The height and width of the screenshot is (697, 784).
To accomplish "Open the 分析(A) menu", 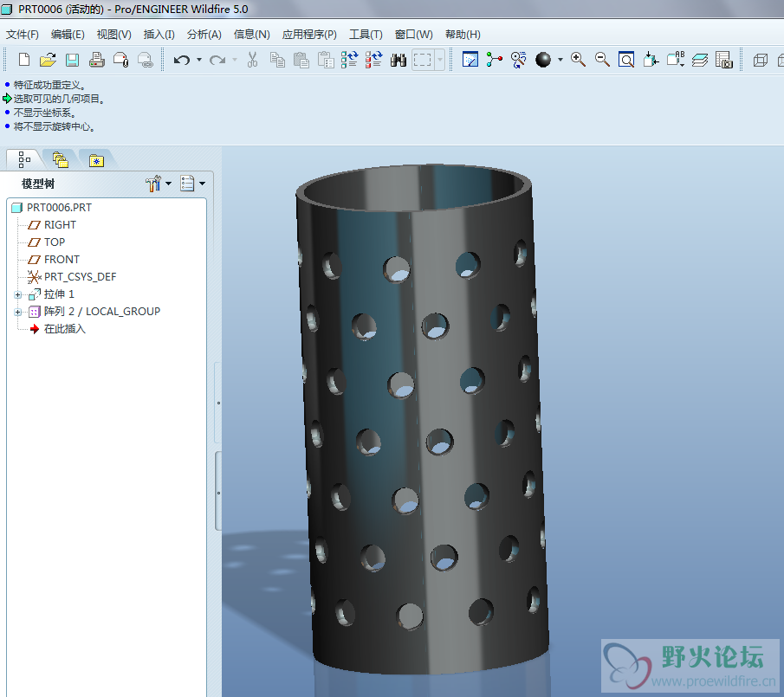I will (204, 35).
